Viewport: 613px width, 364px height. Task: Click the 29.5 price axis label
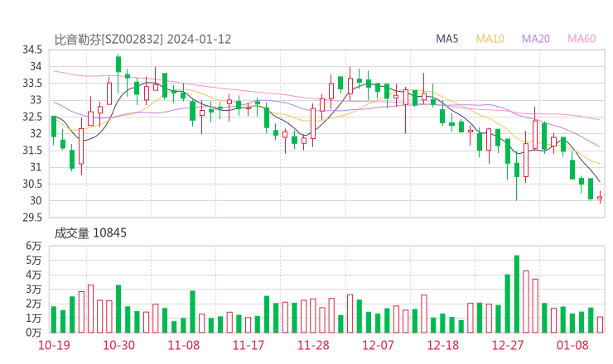tap(32, 218)
